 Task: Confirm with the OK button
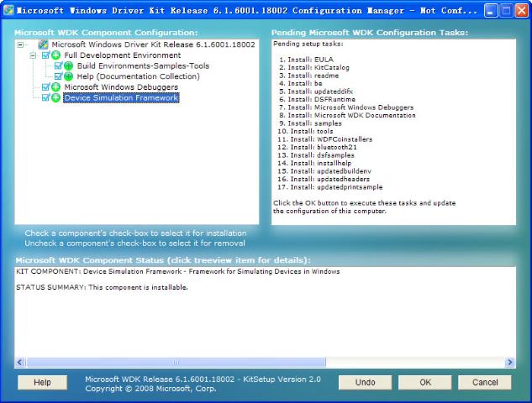point(424,382)
